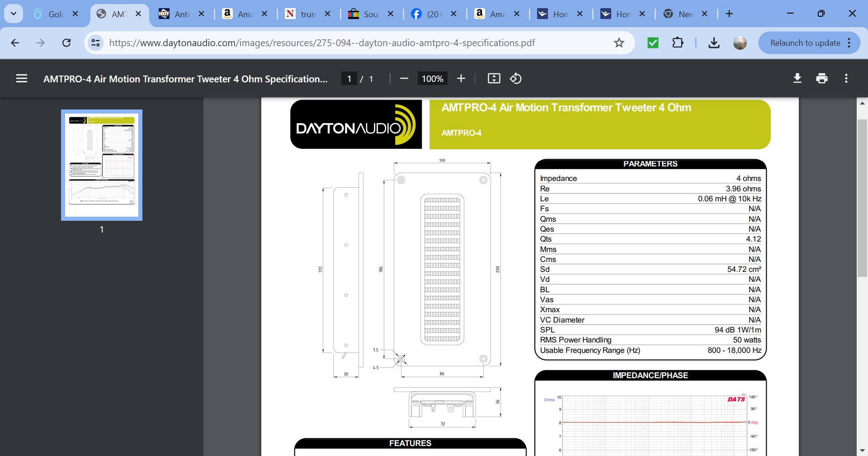Select page 1 thumbnail in sidebar
This screenshot has height=456, width=868.
pyautogui.click(x=102, y=165)
